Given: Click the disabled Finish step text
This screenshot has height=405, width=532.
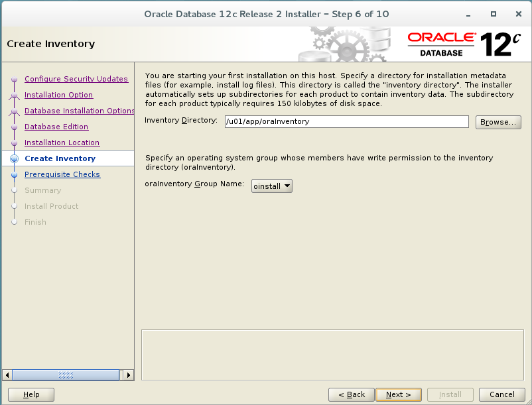Looking at the screenshot, I should click(x=35, y=222).
